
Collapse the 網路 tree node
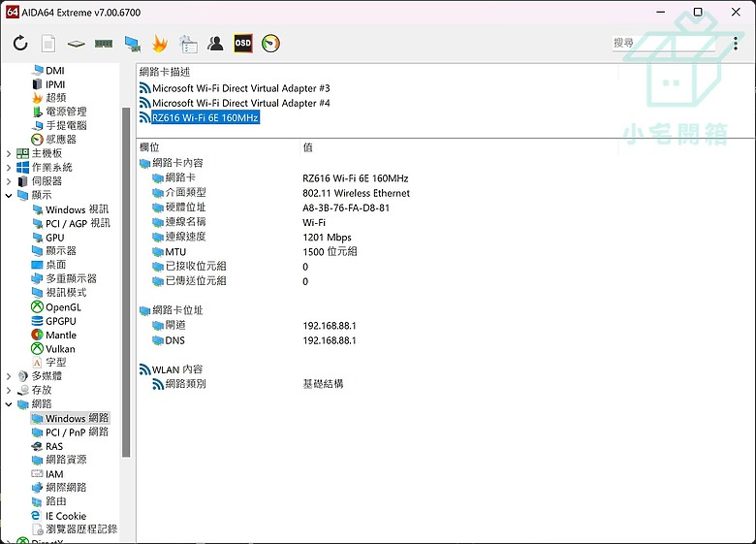point(8,404)
